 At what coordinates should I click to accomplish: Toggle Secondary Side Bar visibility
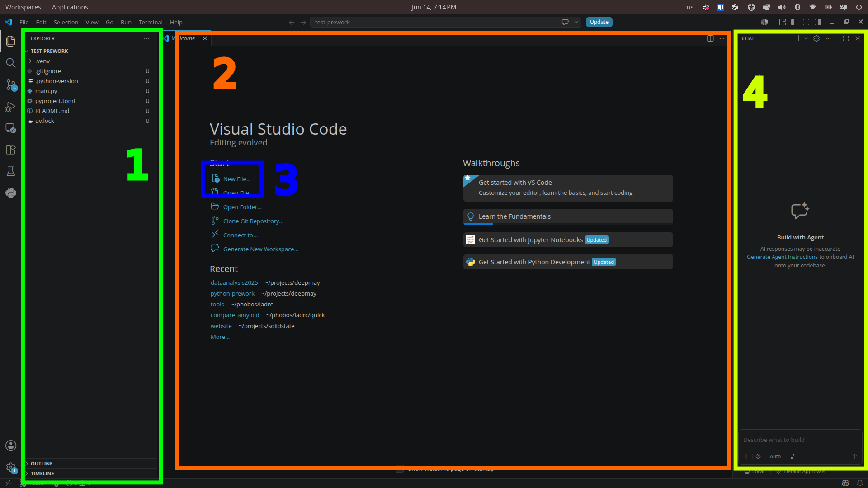point(818,22)
